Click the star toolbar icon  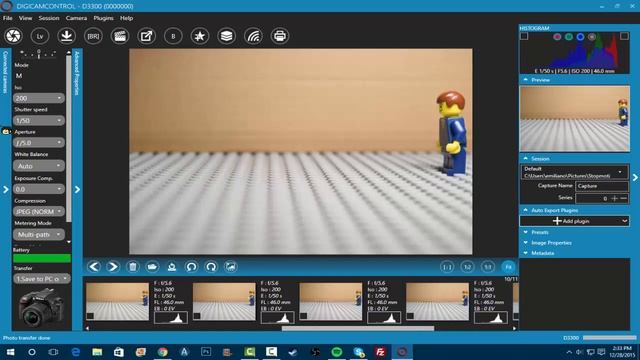pos(200,36)
